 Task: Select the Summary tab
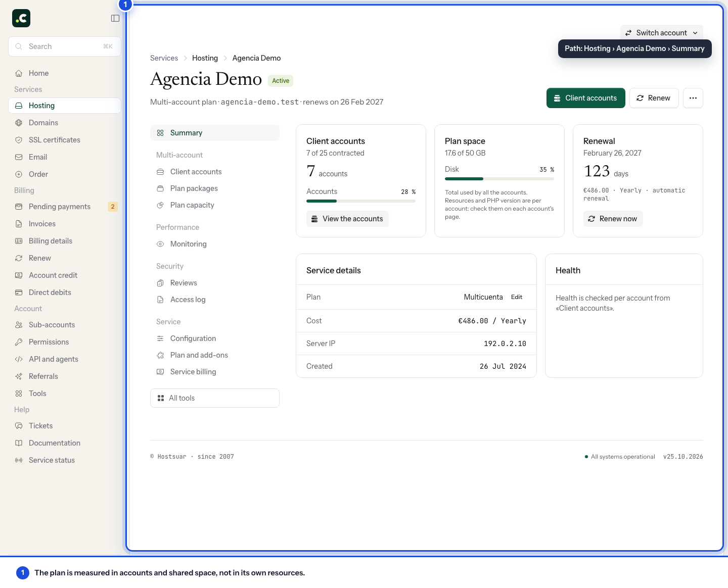215,133
